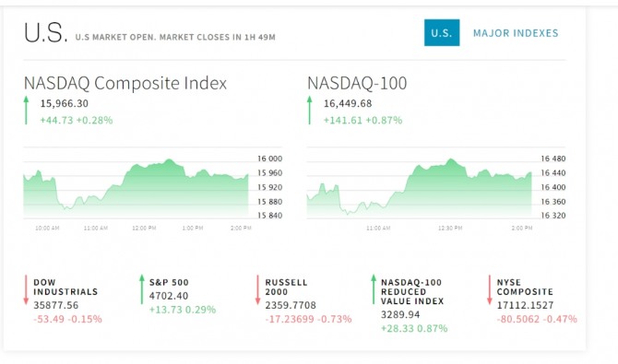Select the U.S. tab button
Viewport: 618px width, 364px height.
[x=442, y=32]
